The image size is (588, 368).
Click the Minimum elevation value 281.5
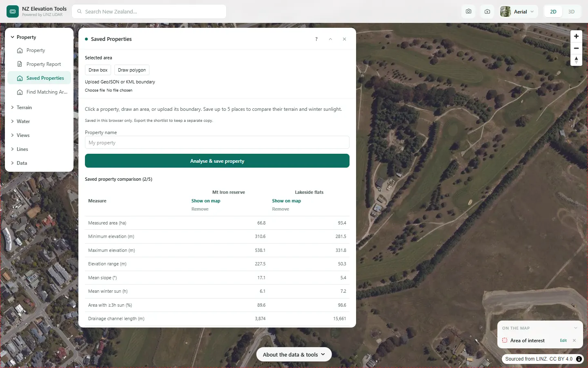pos(341,236)
